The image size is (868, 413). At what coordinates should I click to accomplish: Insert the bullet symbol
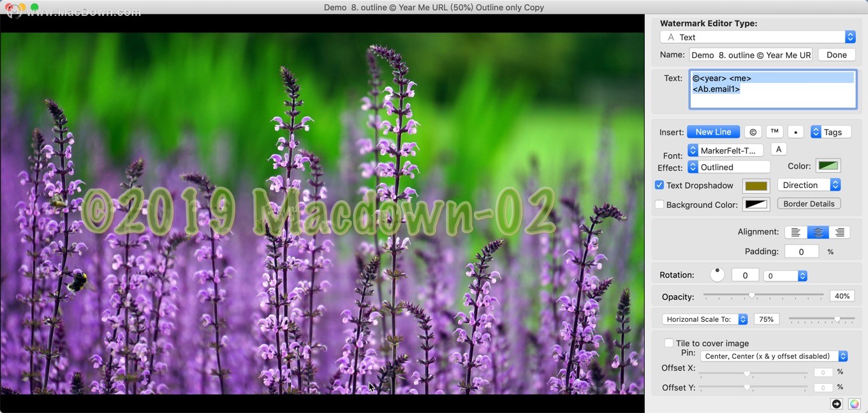795,132
